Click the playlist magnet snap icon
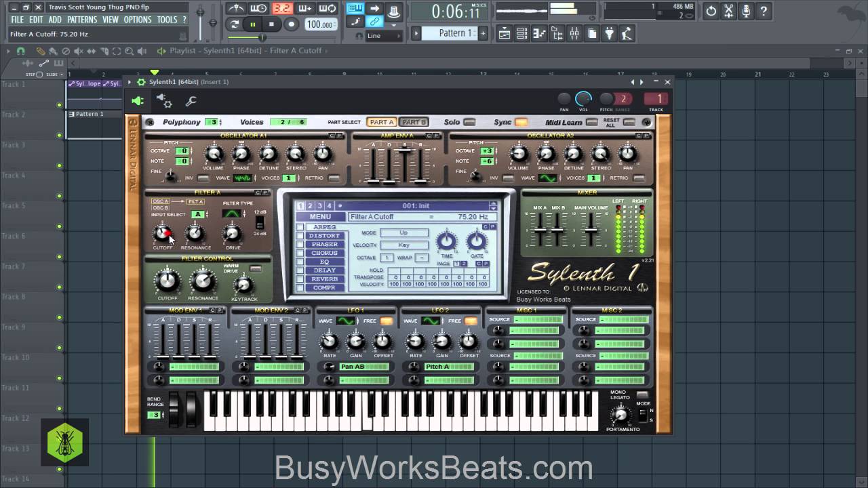The image size is (868, 488). coord(20,51)
